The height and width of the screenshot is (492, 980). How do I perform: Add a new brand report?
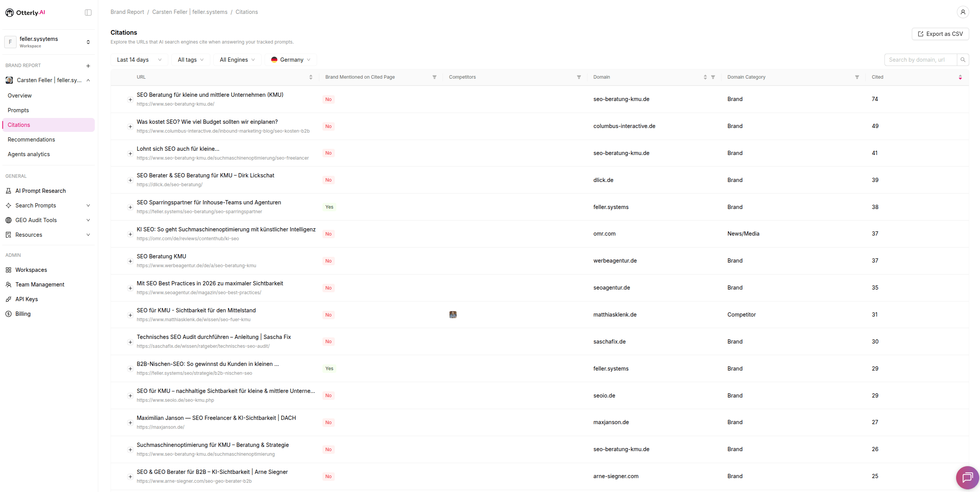[88, 66]
